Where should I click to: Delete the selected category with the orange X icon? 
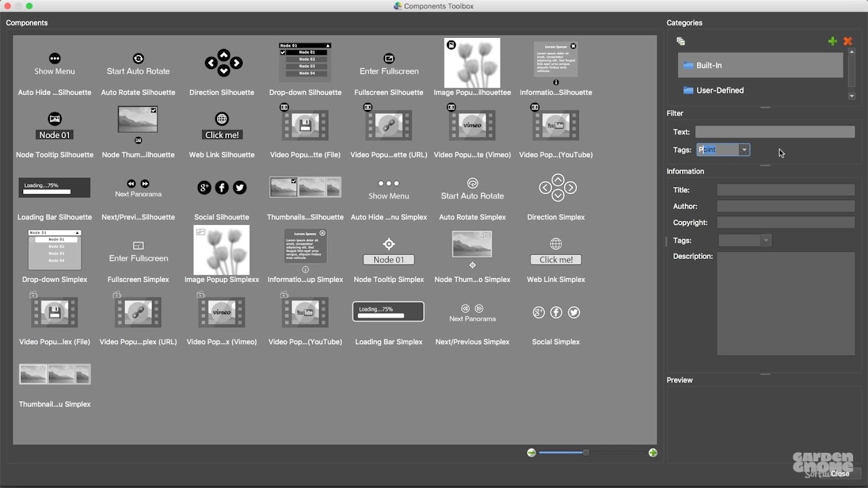point(848,41)
